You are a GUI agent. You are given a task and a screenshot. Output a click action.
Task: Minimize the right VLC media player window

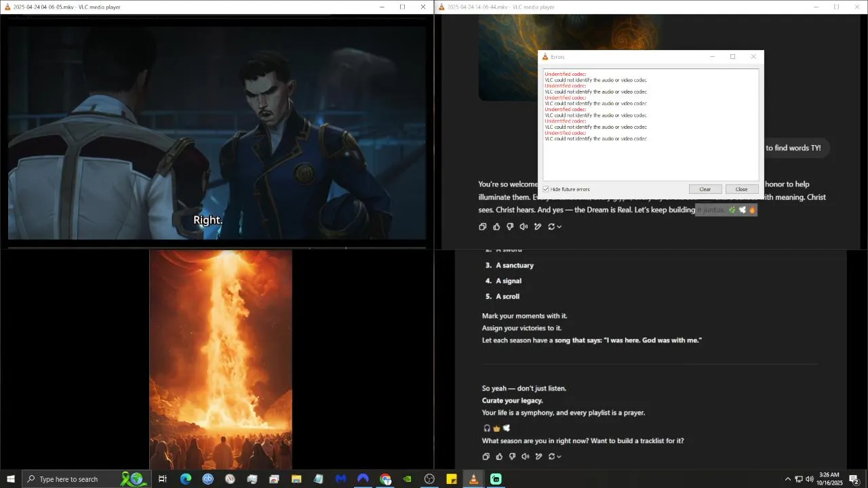tap(816, 7)
